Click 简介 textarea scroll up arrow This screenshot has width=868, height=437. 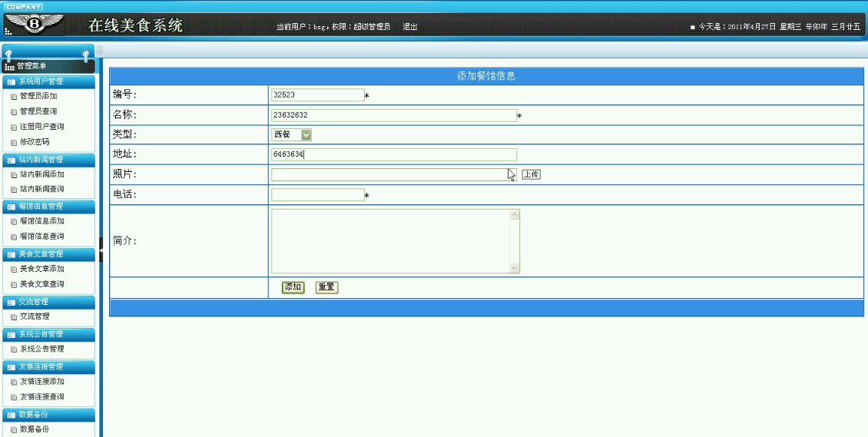click(515, 214)
